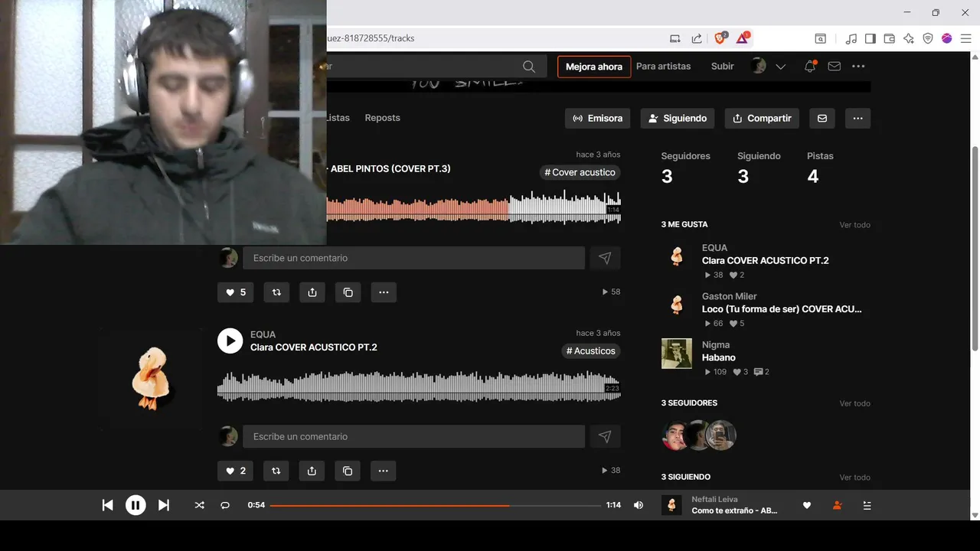Click Ver todo for 3 Seguidores
The width and height of the screenshot is (980, 551).
(854, 403)
